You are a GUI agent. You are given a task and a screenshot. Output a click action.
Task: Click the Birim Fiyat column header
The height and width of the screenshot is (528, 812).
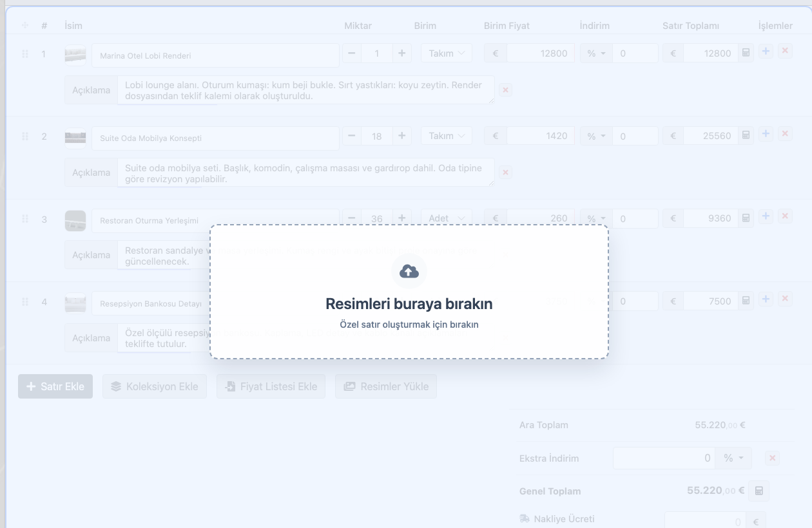[507, 26]
